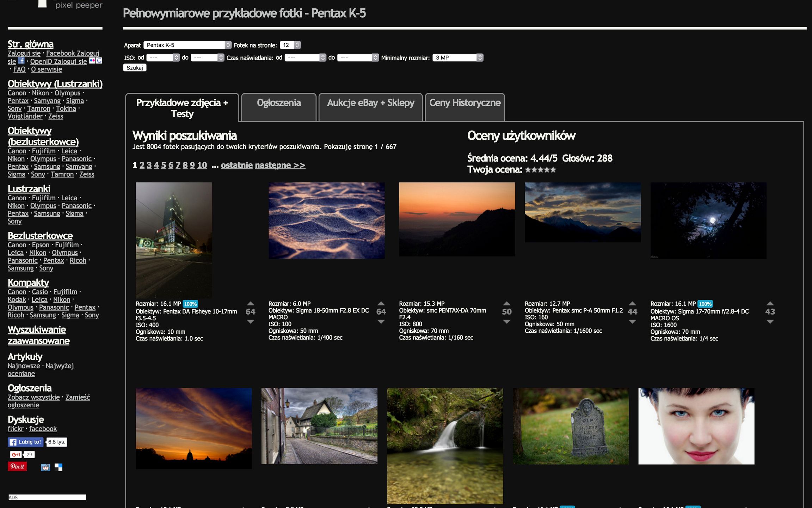This screenshot has width=812, height=508.
Task: Go to the 'następne >>' results page
Action: click(x=280, y=165)
